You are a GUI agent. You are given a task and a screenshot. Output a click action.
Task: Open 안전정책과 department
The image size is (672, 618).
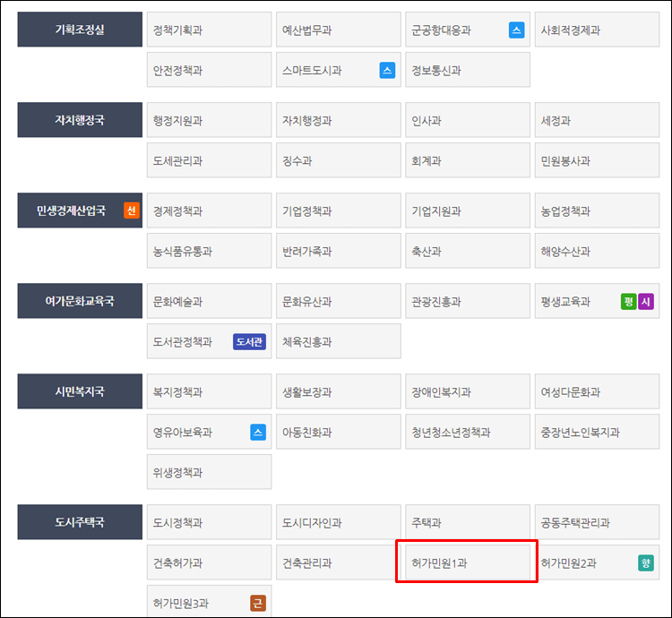(209, 70)
